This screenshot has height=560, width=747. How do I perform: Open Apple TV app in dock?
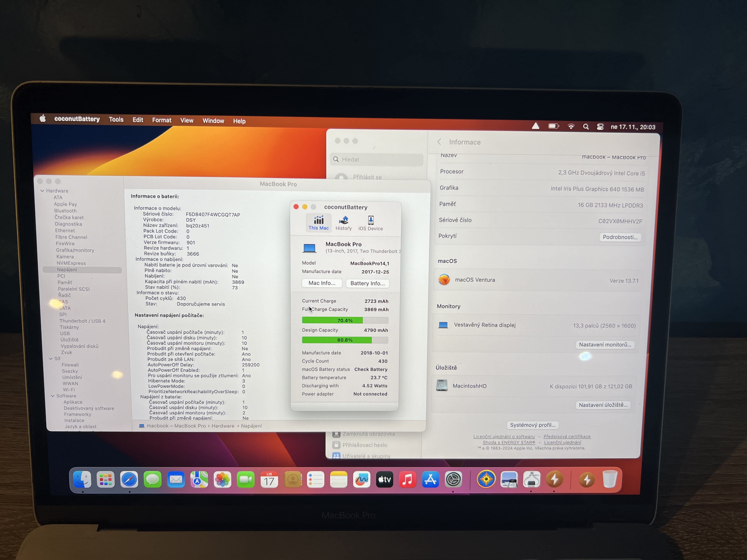tap(385, 480)
